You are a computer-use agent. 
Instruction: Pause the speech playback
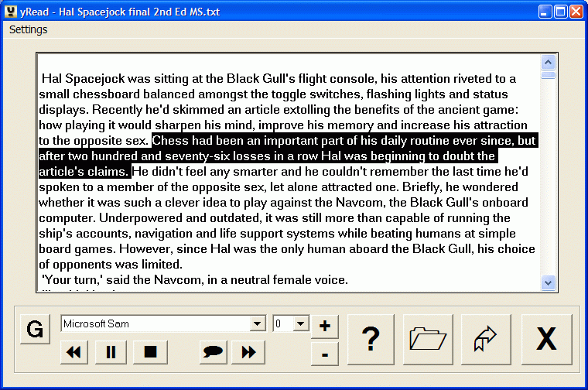tap(111, 352)
